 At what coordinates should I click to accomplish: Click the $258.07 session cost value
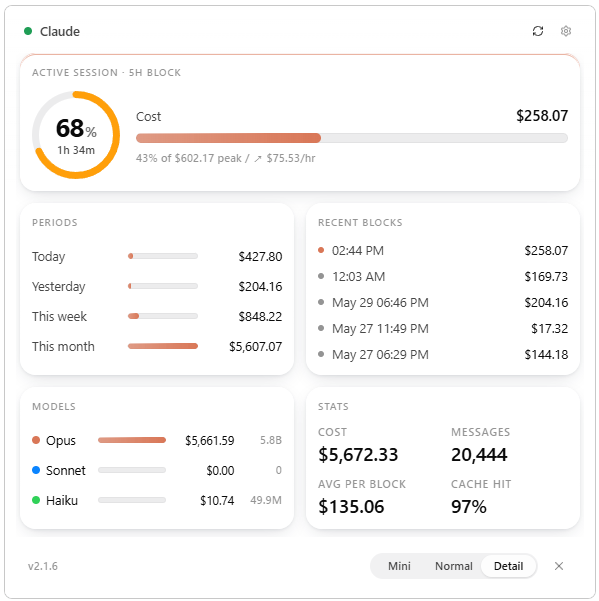pos(542,116)
